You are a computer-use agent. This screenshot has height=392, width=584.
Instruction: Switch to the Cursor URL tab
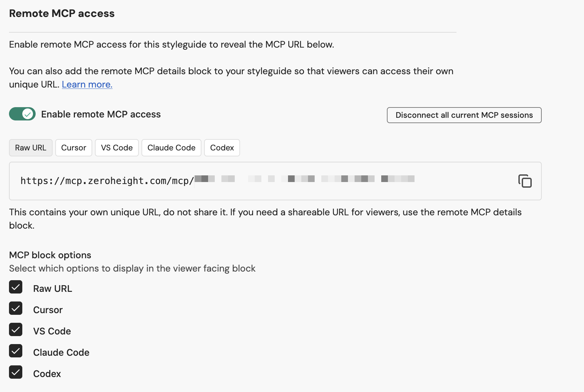coord(74,147)
